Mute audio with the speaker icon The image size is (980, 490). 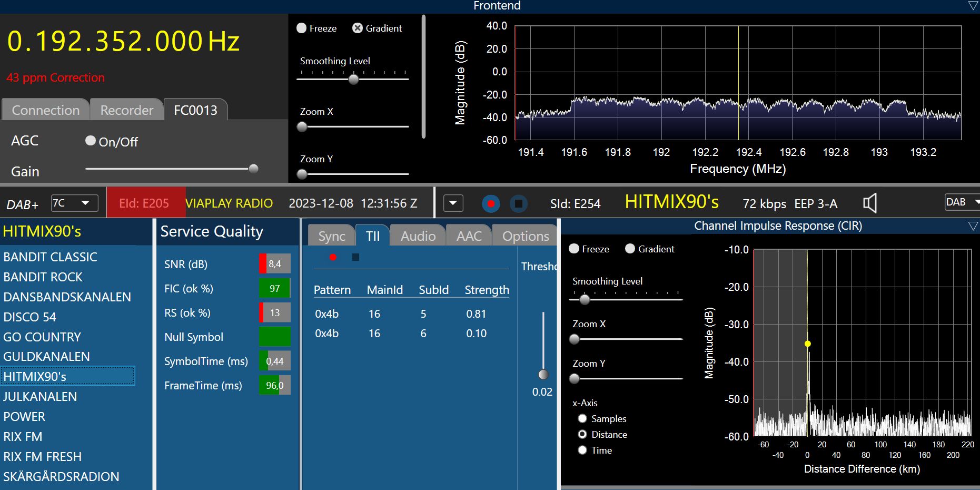(869, 203)
